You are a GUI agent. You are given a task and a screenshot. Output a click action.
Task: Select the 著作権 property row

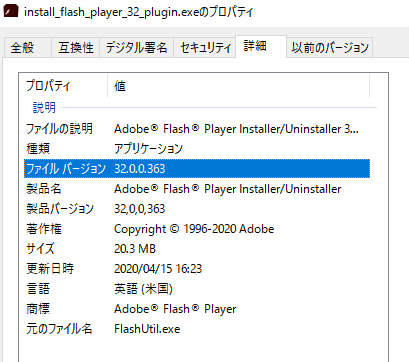[x=197, y=229]
